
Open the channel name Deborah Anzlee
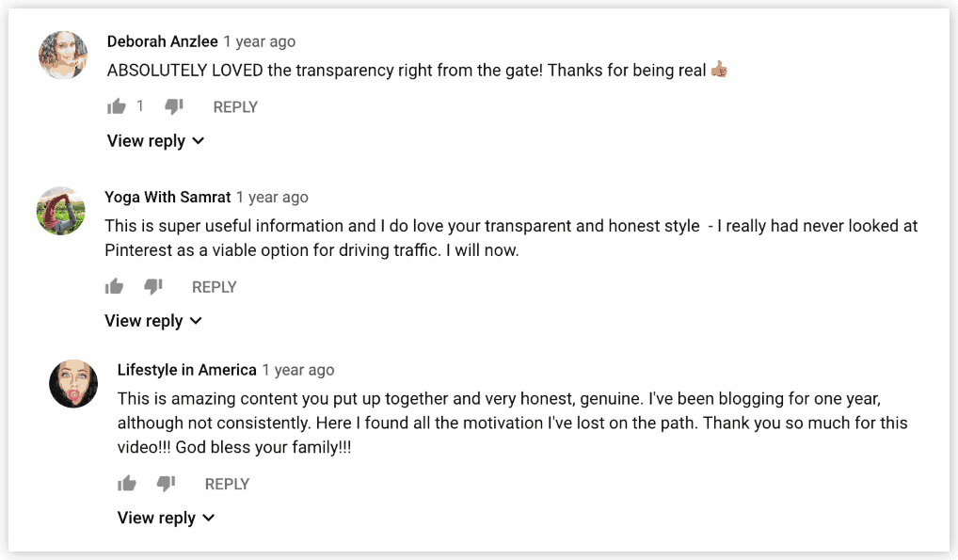coord(163,40)
